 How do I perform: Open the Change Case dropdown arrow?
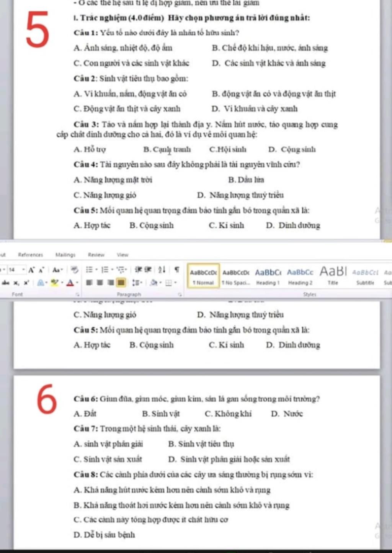pos(62,270)
